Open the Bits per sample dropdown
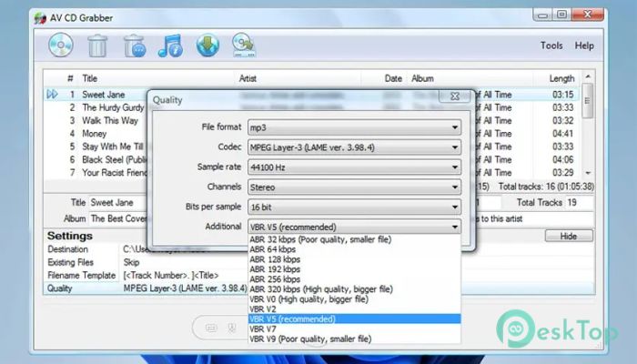 (x=354, y=207)
